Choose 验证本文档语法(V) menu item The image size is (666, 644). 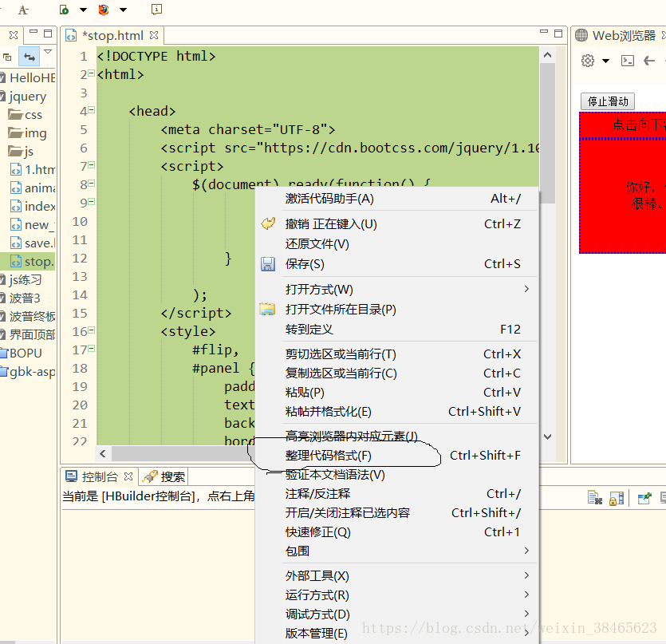pyautogui.click(x=397, y=475)
